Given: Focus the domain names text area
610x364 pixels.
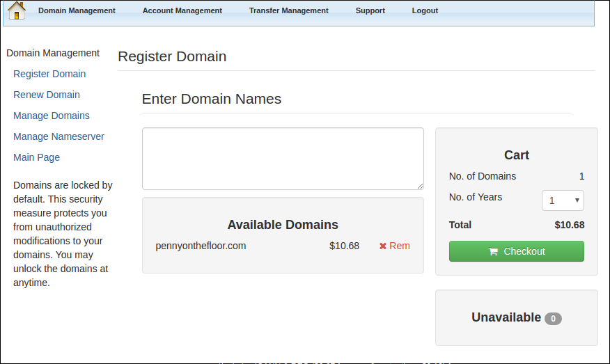Looking at the screenshot, I should click(283, 159).
